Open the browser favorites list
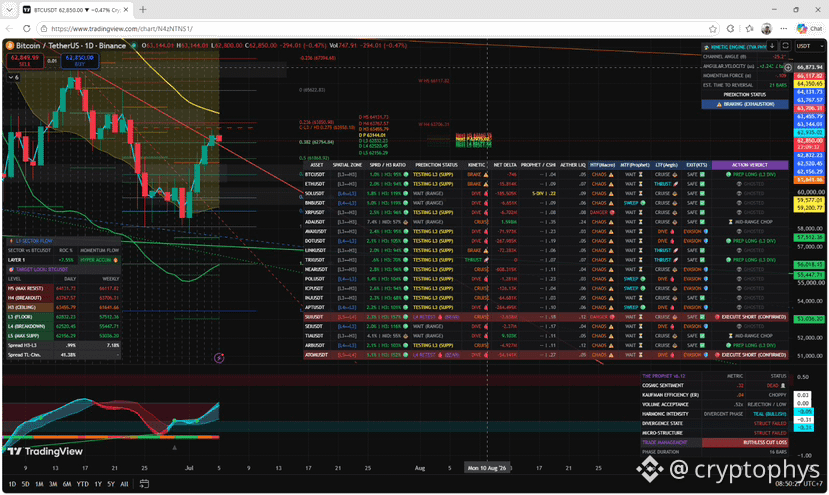Viewport: 829px width, 495px height. tap(749, 29)
